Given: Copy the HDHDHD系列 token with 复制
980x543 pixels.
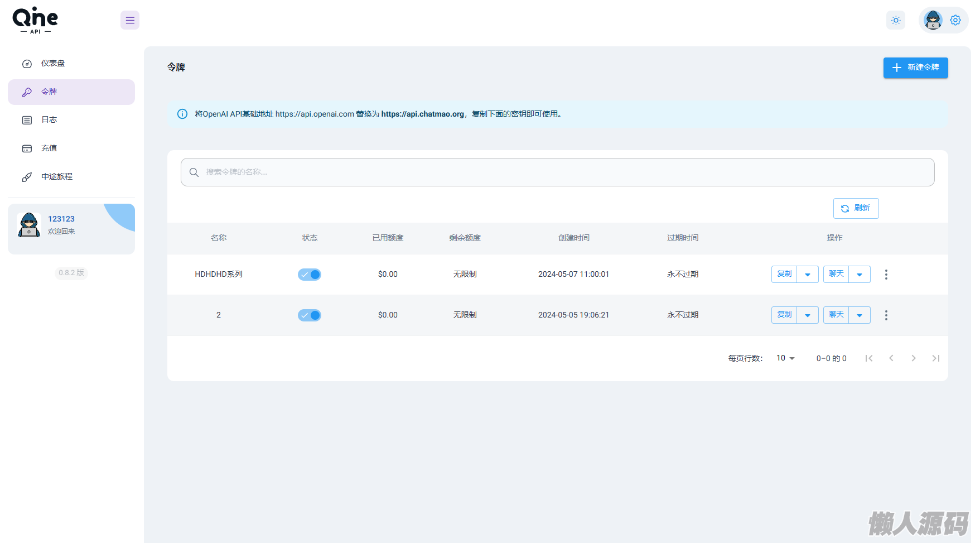Looking at the screenshot, I should point(784,275).
